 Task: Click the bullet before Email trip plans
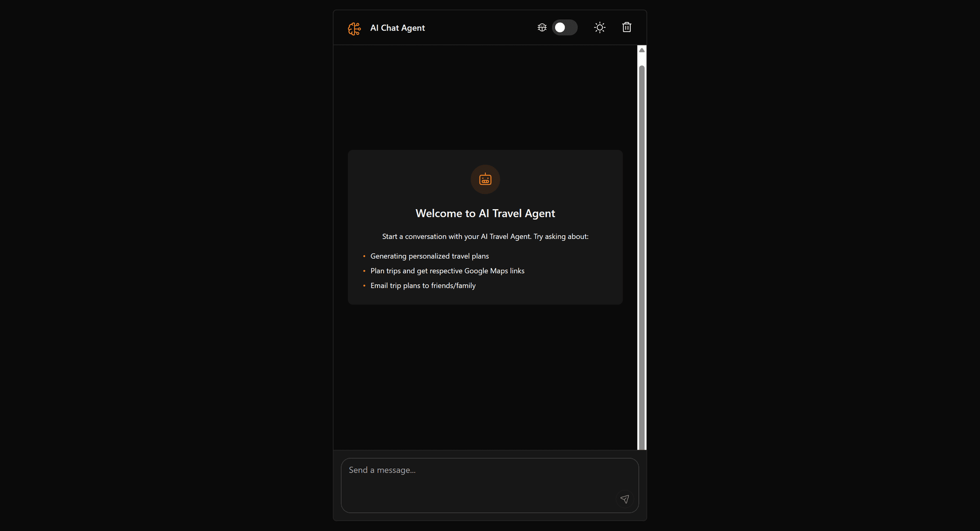pyautogui.click(x=364, y=286)
